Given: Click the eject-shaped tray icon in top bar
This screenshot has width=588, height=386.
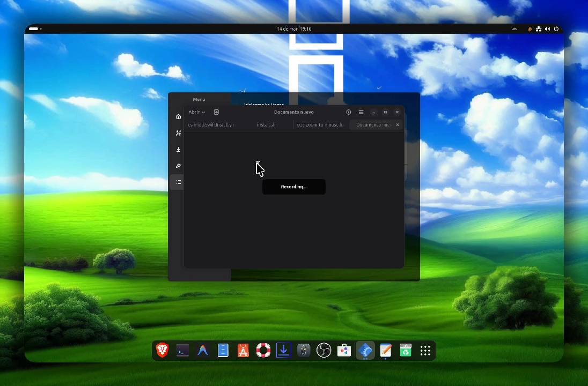Looking at the screenshot, I should pos(514,29).
